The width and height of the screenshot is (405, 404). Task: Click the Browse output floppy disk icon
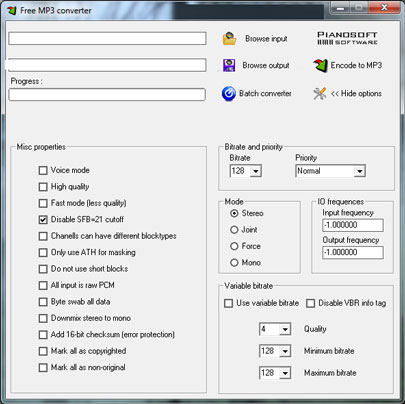pos(229,65)
